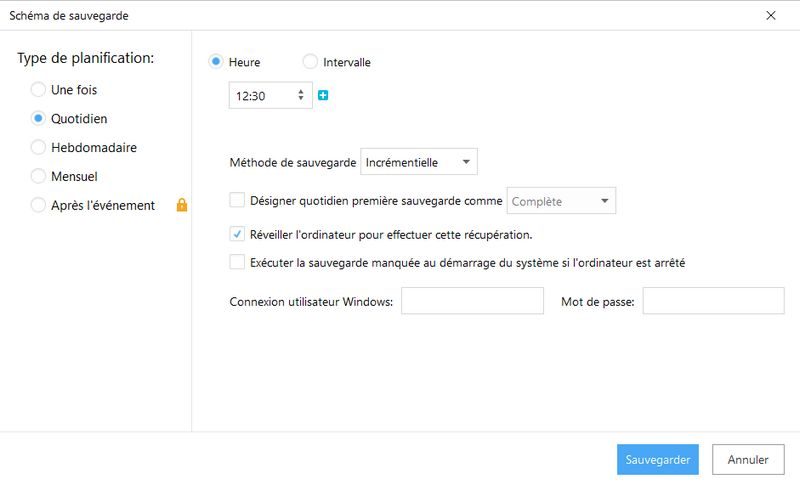Click the Mot de passe field

(713, 301)
